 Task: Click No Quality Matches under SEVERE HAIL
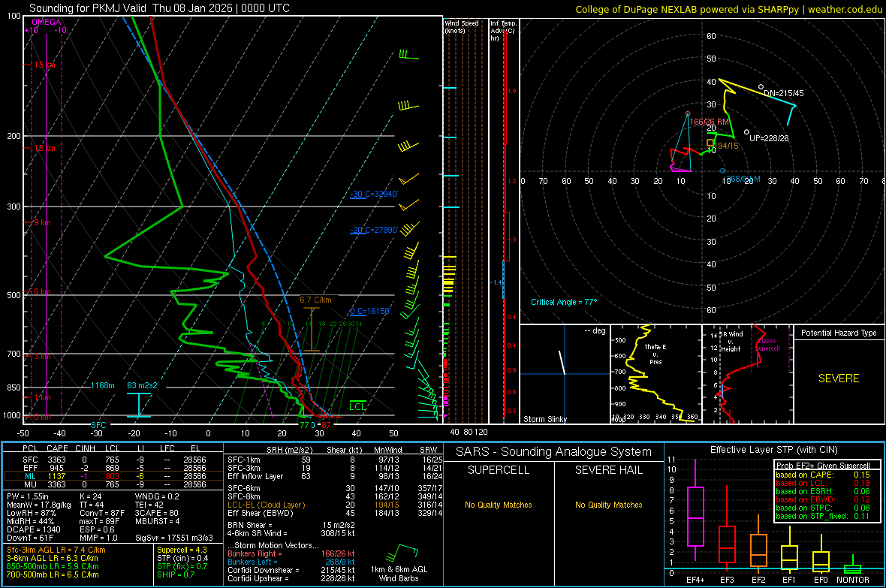(608, 505)
